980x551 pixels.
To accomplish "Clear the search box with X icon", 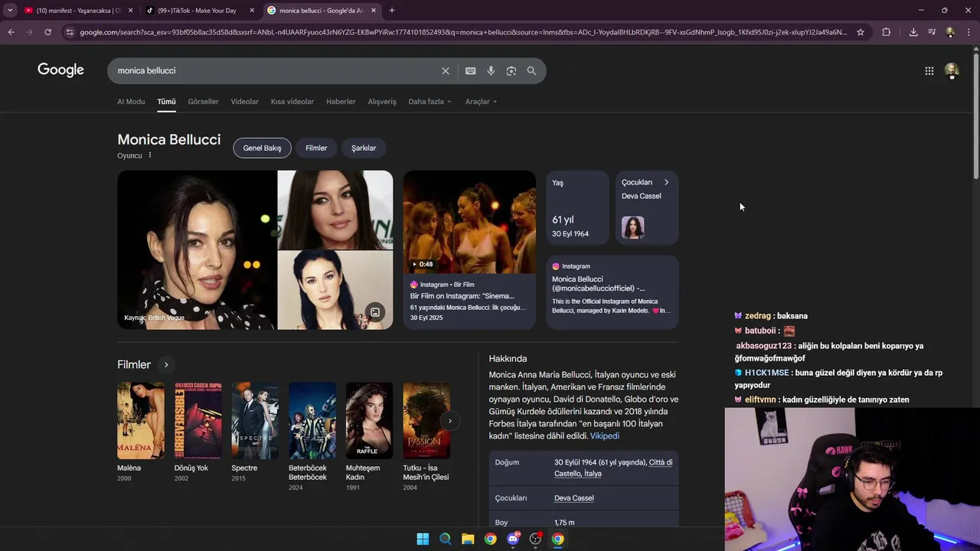I will click(x=446, y=70).
